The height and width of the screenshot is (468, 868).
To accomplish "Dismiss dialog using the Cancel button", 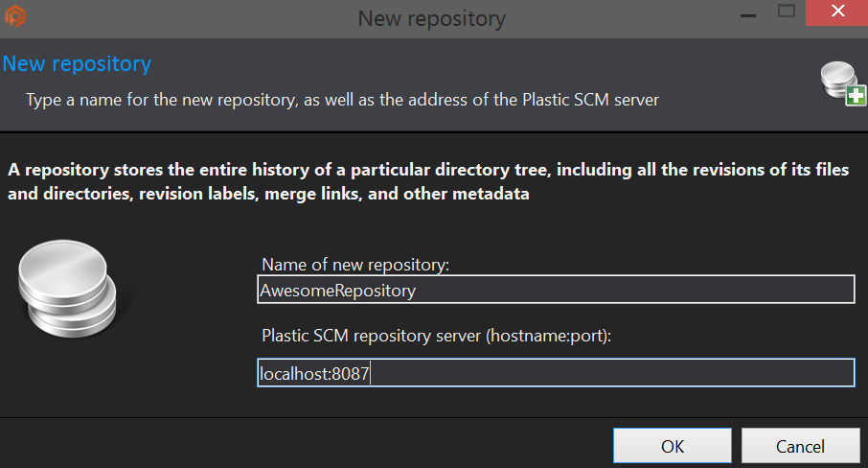I will [801, 446].
